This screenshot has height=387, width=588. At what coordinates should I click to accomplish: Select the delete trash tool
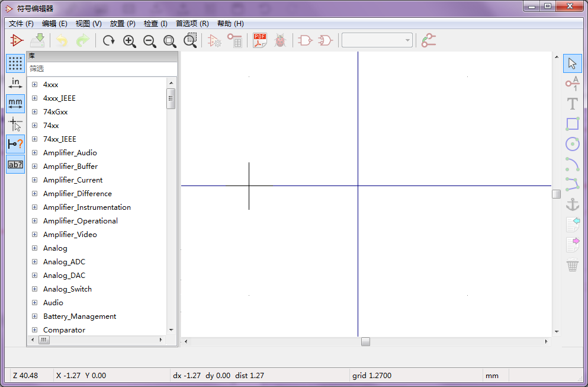coord(572,266)
